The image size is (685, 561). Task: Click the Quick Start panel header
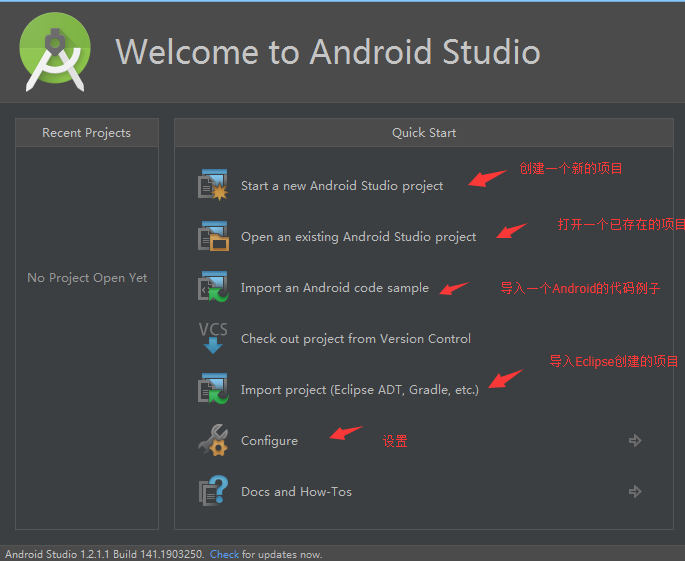point(424,132)
